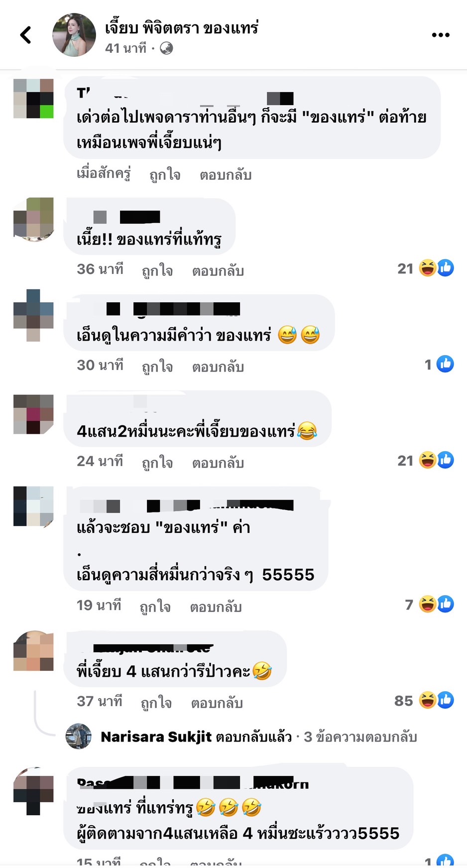This screenshot has width=467, height=868.
Task: Tap the globe public visibility icon
Action: pyautogui.click(x=166, y=48)
